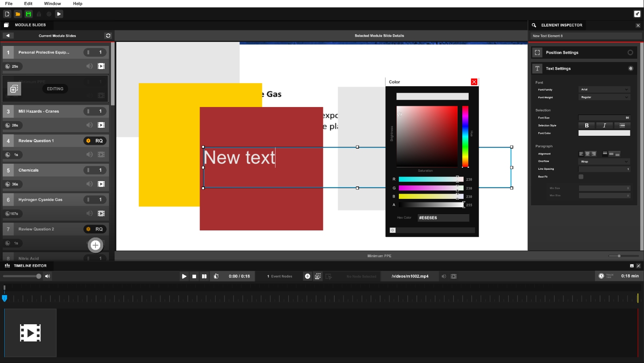Expand the Font Weight dropdown
The image size is (644, 363).
pos(604,97)
